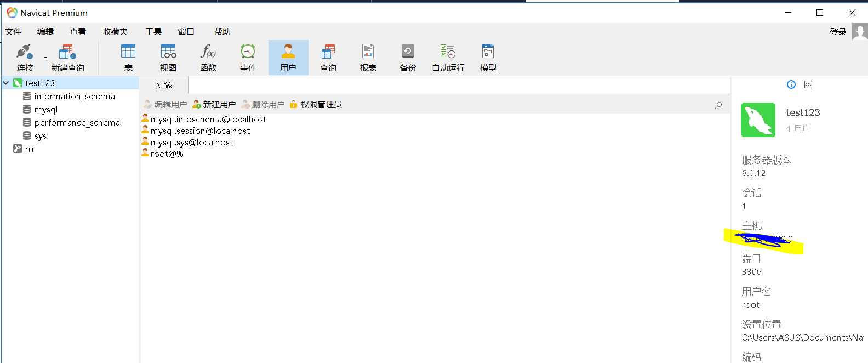
Task: Open the Edit (编辑) menu
Action: pyautogui.click(x=45, y=31)
